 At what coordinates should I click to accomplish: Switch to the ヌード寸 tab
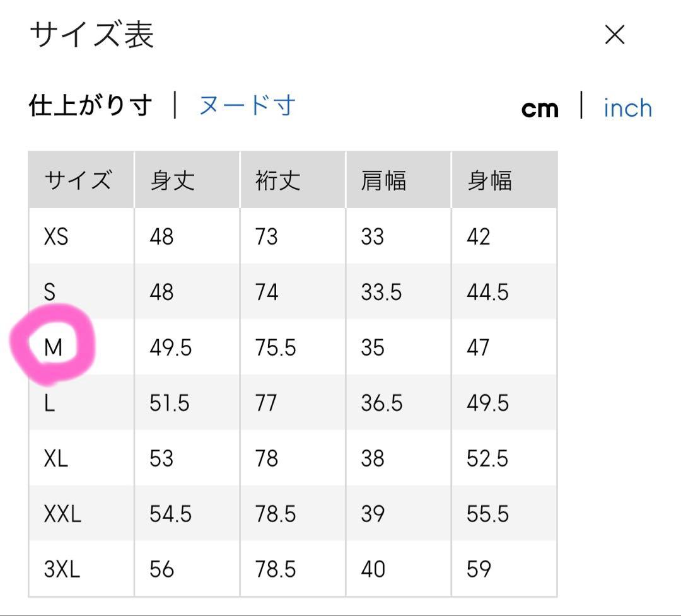coord(247,106)
